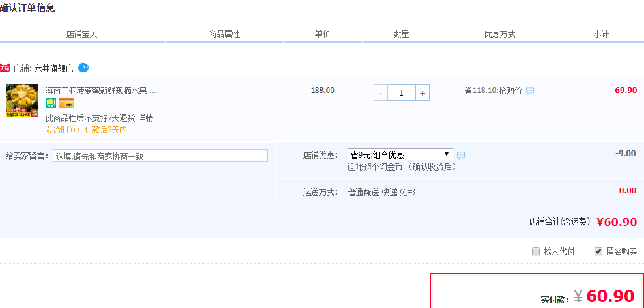Decrease quantity with the minus button
This screenshot has height=308, width=644.
tap(381, 93)
